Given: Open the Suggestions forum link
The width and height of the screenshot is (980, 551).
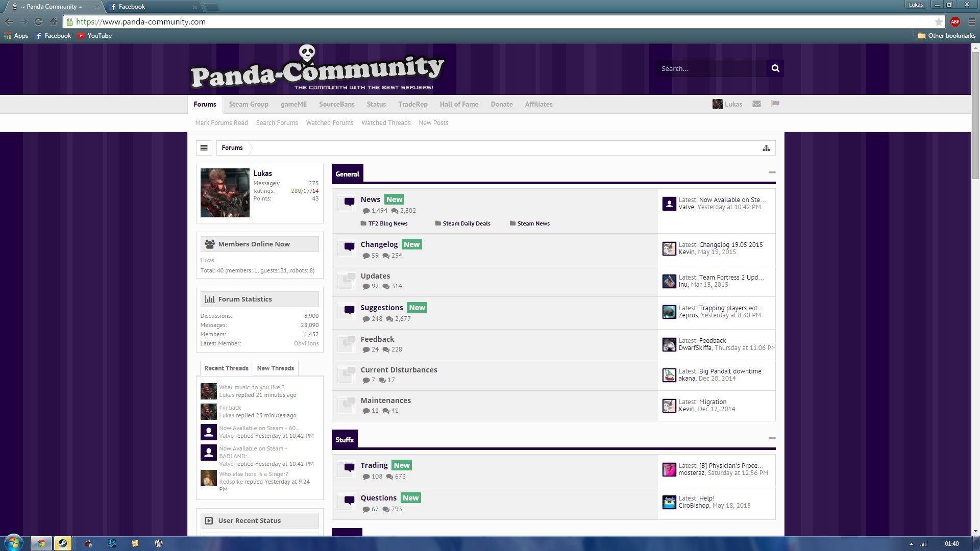Looking at the screenshot, I should click(x=381, y=308).
